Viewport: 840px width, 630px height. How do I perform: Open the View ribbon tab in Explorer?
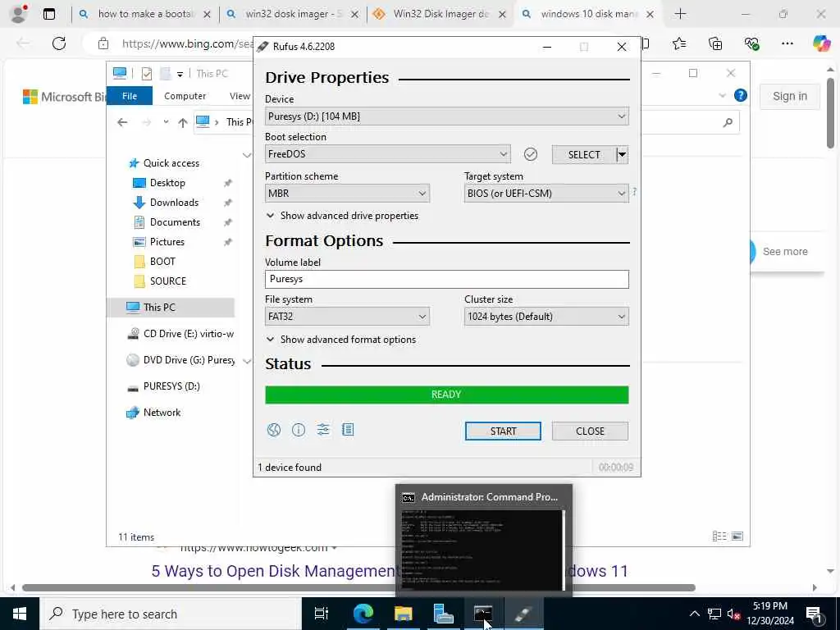[x=240, y=96]
